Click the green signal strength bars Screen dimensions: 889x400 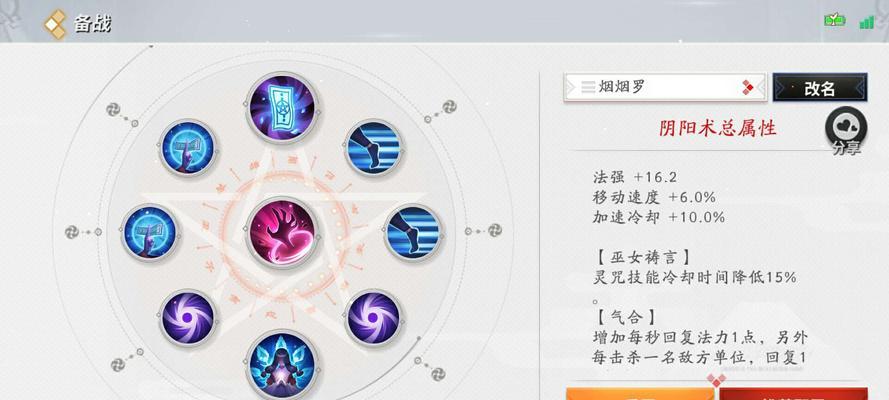point(866,22)
